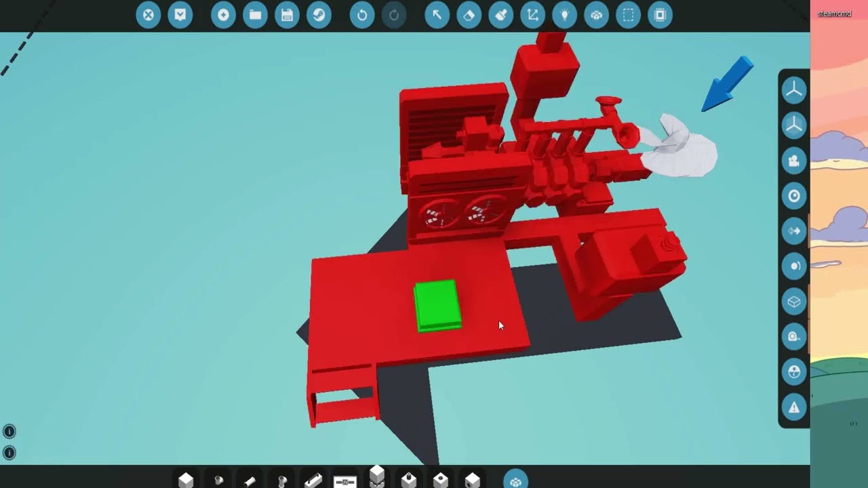Select the white panel part with center symbol
The image size is (868, 488).
345,482
